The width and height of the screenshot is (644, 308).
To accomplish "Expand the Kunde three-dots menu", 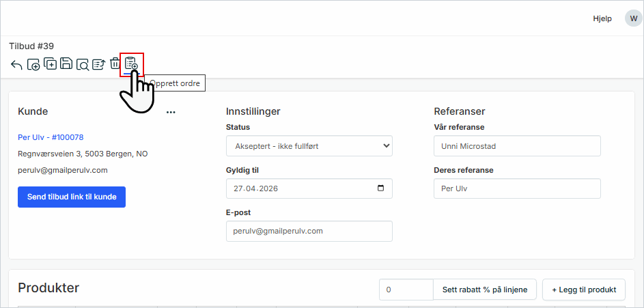I will click(x=171, y=112).
